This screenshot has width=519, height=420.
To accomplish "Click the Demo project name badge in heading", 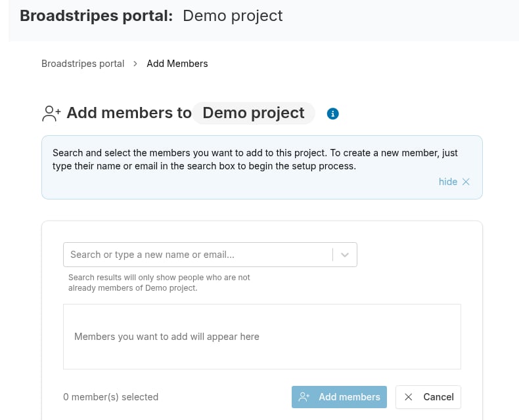I will [x=254, y=113].
